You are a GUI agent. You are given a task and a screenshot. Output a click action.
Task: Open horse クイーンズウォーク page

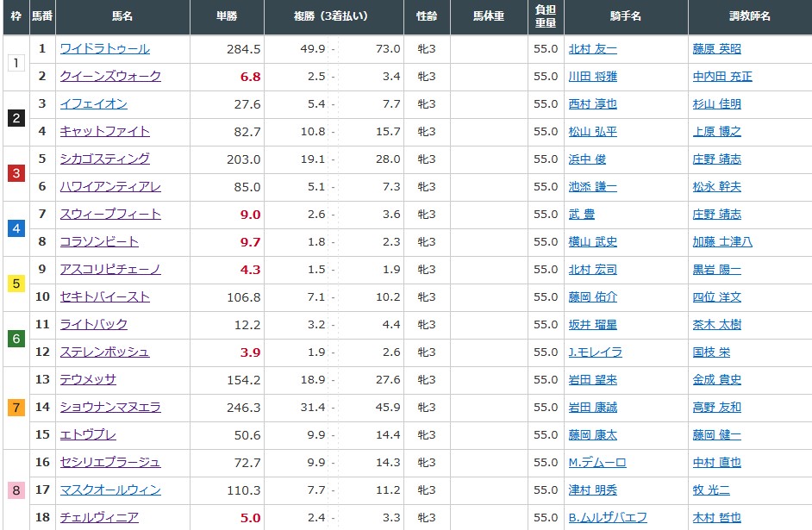[110, 77]
